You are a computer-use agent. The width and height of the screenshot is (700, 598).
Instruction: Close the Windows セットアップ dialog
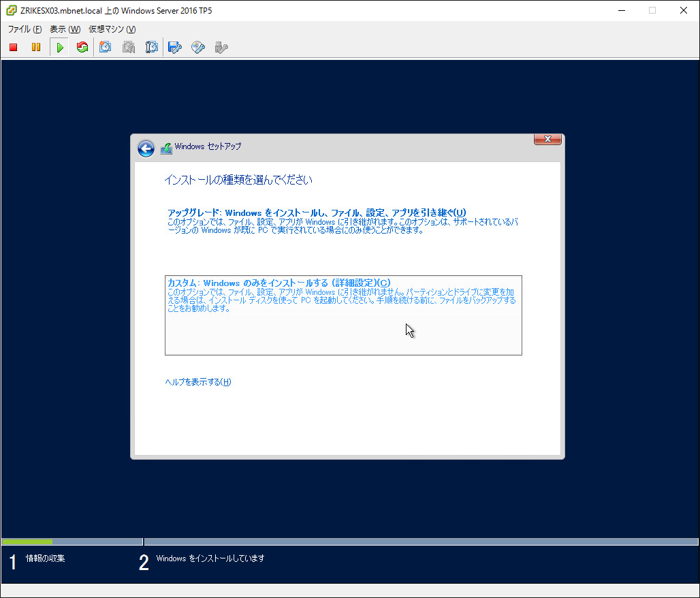click(x=547, y=140)
